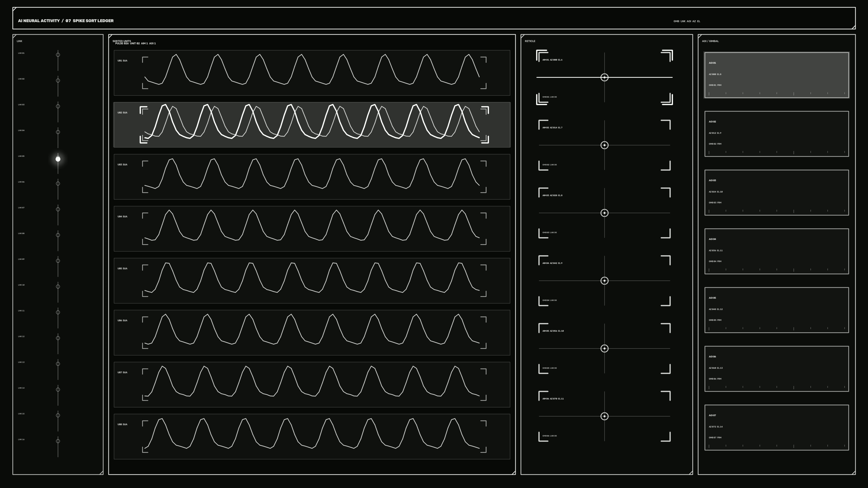Click 'AZ 072 EL 14' in AOI 07 card
The height and width of the screenshot is (488, 868).
click(716, 427)
